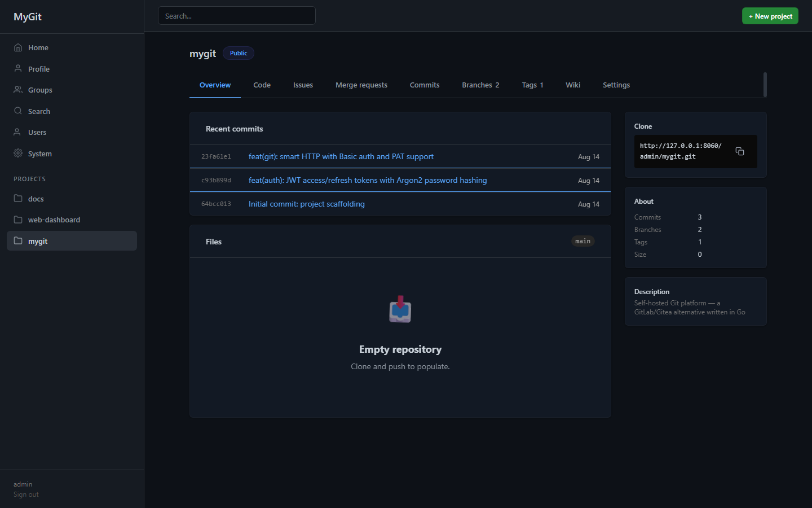
Task: Click Sign out at bottom left
Action: 26,494
